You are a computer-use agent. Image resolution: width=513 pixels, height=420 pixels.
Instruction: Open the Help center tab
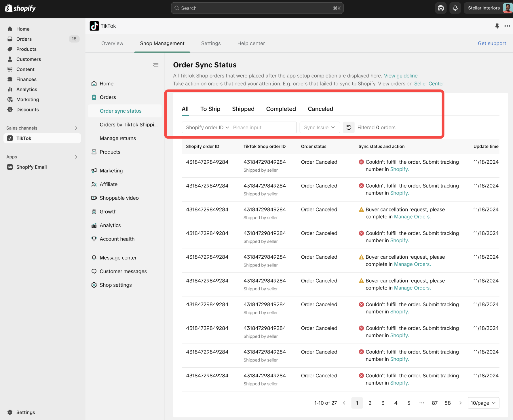[x=251, y=43]
